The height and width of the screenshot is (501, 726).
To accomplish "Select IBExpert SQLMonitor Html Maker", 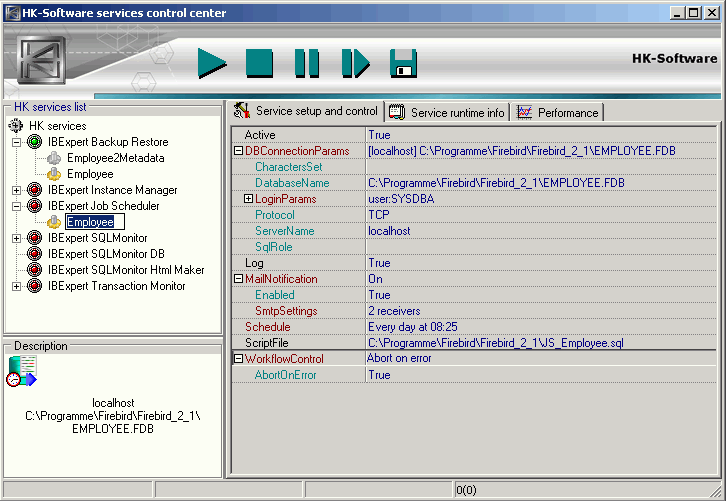I will 125,270.
